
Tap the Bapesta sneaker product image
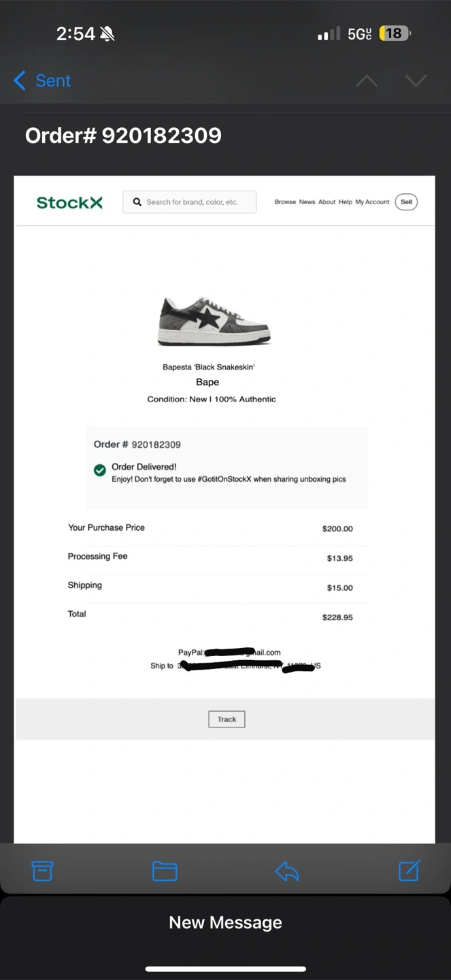pyautogui.click(x=214, y=321)
